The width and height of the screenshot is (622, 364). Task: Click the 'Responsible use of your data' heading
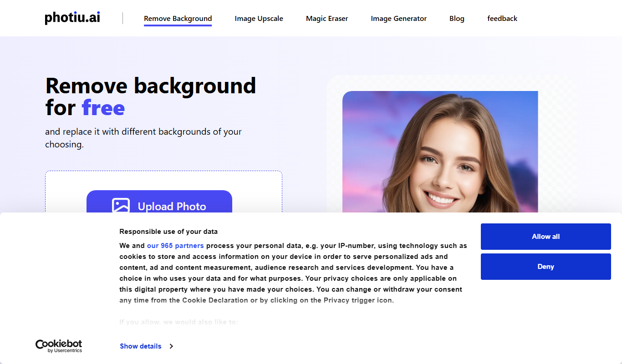pos(168,232)
